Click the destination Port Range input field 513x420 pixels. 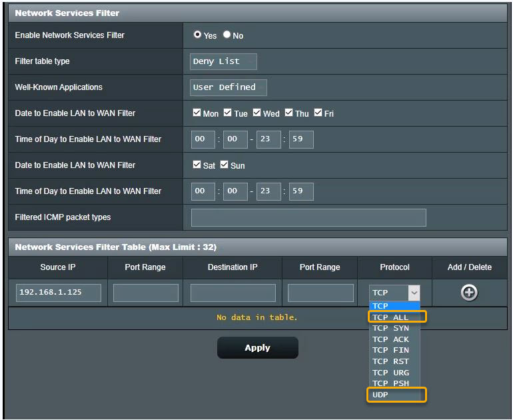pyautogui.click(x=320, y=293)
